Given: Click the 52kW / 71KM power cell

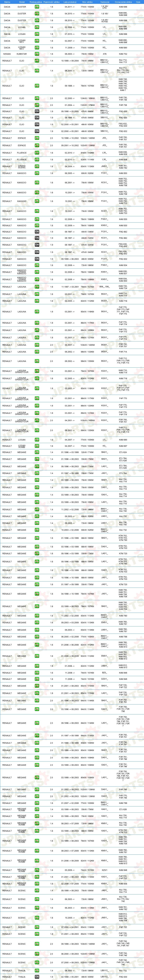Looking at the screenshot, I should 87,452.
